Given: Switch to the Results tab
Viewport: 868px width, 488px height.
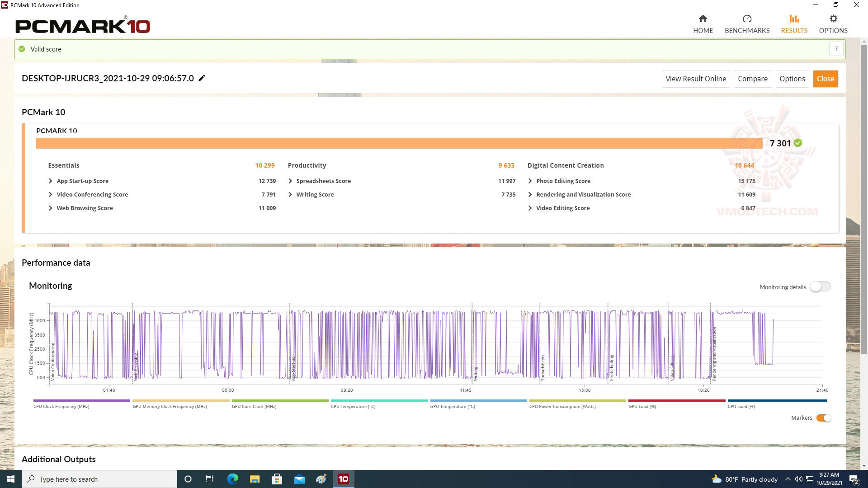Looking at the screenshot, I should (x=794, y=24).
